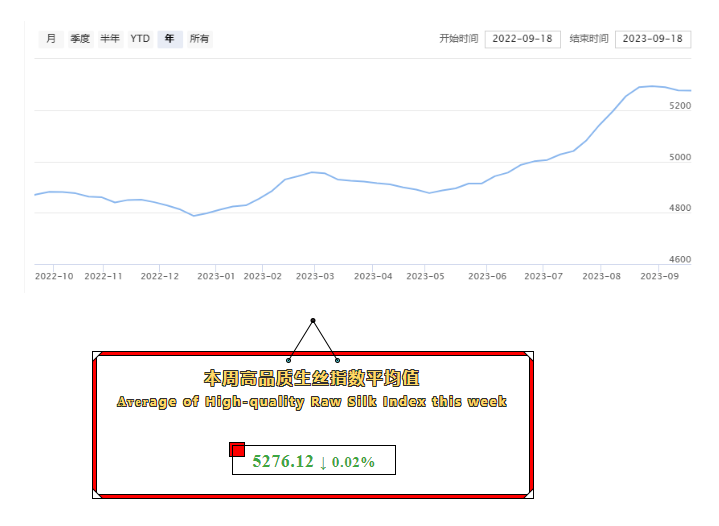The image size is (719, 526).
Task: Click the Chinese title 本周高品质生丝指数平均值
Action: (311, 378)
